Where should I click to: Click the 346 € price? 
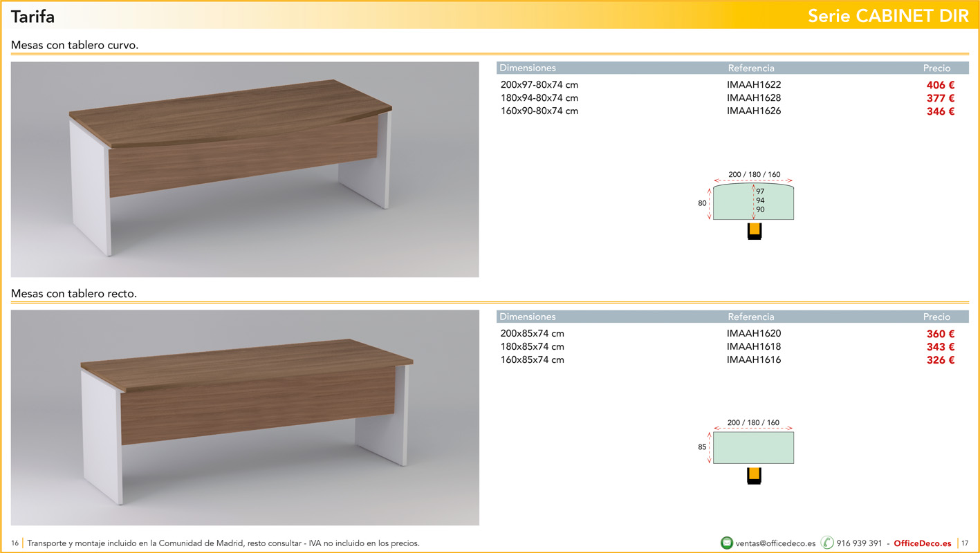[941, 111]
